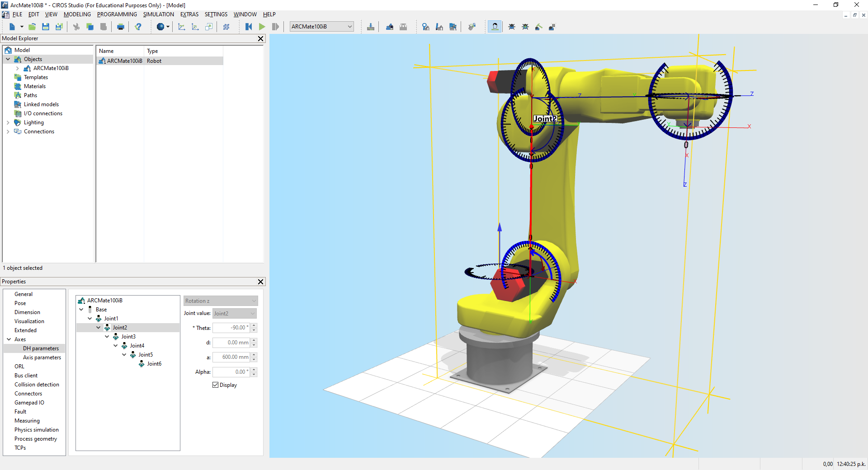Click the Theta value input field
Viewport: 868px width, 470px height.
231,328
